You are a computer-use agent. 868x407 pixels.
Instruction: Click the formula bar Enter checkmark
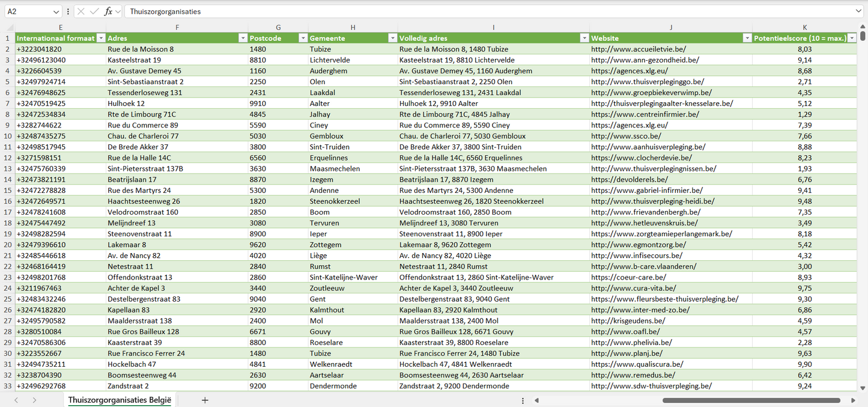click(94, 11)
